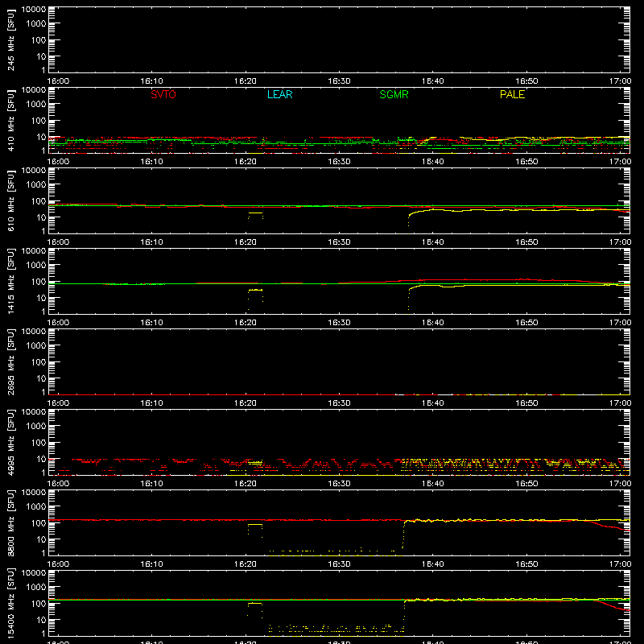Click 16:40 tick under the 2695 MHz panel
644x644 pixels.
point(433,403)
